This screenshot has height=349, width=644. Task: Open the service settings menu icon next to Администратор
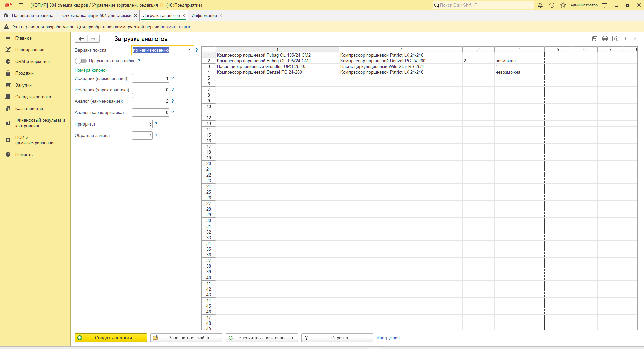(x=605, y=5)
